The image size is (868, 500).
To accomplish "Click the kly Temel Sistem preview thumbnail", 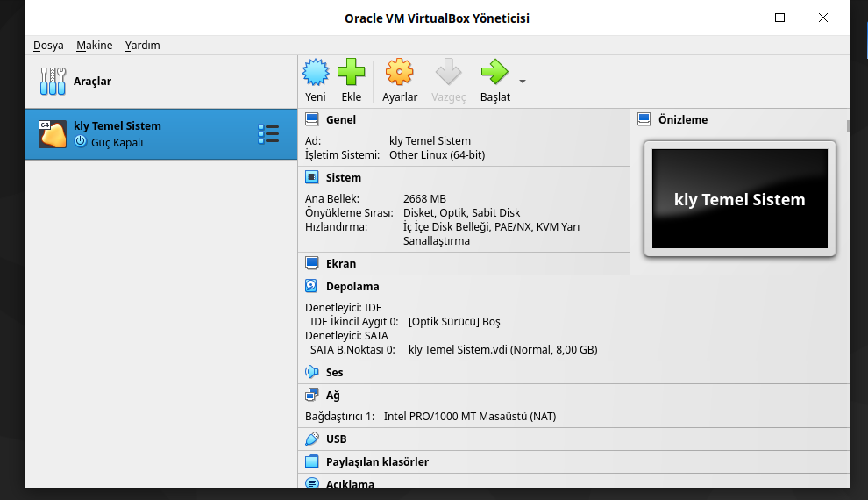I will pyautogui.click(x=739, y=199).
